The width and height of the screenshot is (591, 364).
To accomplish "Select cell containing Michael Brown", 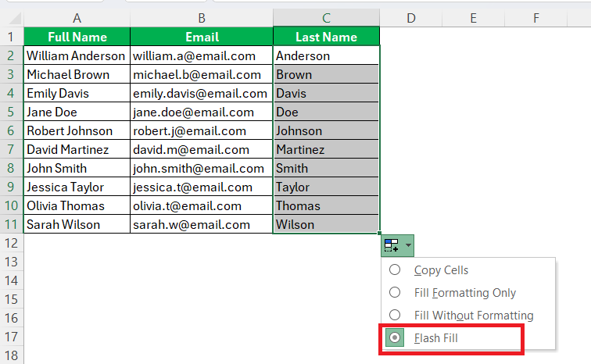I will click(x=77, y=74).
